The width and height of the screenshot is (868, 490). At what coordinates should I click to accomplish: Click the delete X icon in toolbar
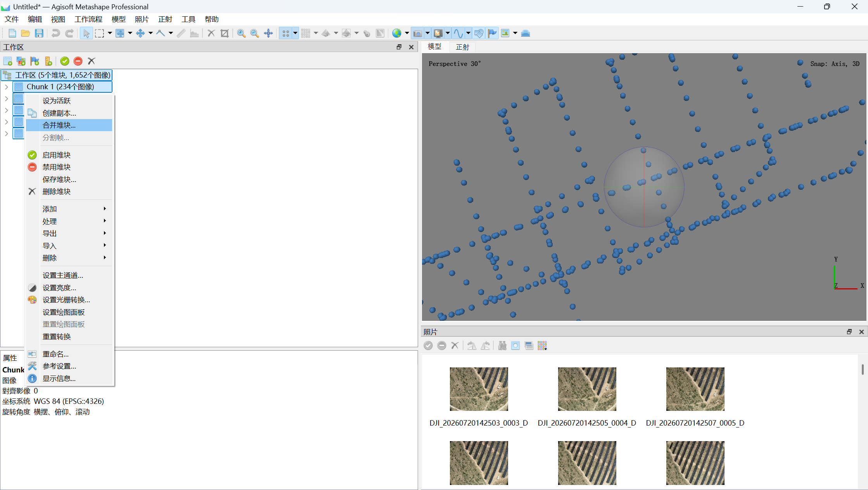[211, 33]
